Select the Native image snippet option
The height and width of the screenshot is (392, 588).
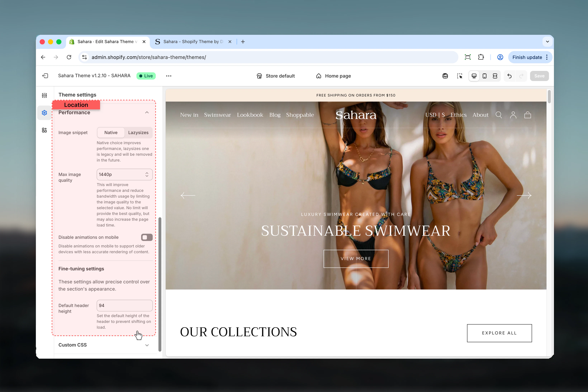[x=111, y=133]
